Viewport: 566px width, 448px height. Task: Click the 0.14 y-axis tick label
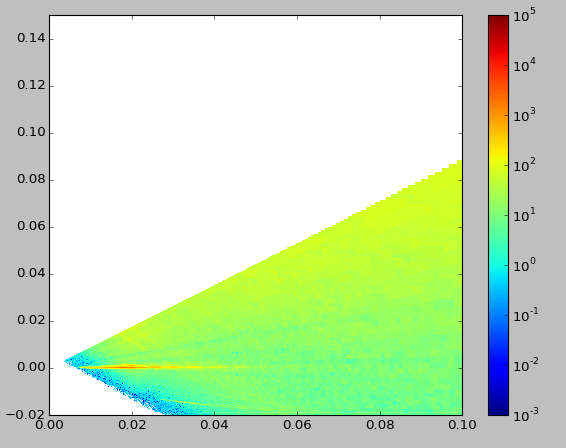tap(31, 39)
